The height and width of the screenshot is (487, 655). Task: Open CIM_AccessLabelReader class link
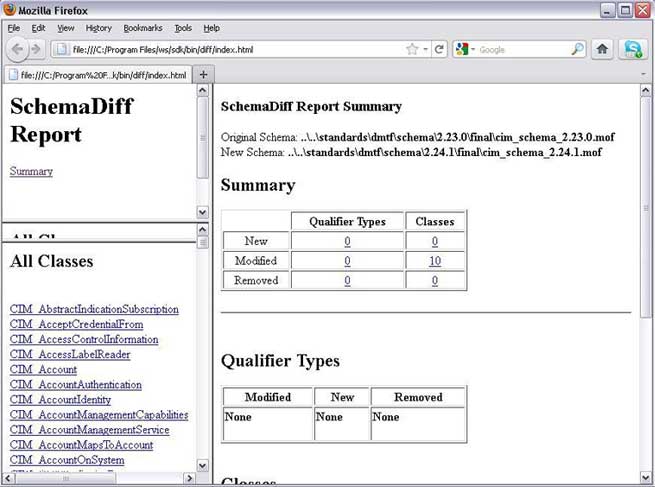point(70,354)
